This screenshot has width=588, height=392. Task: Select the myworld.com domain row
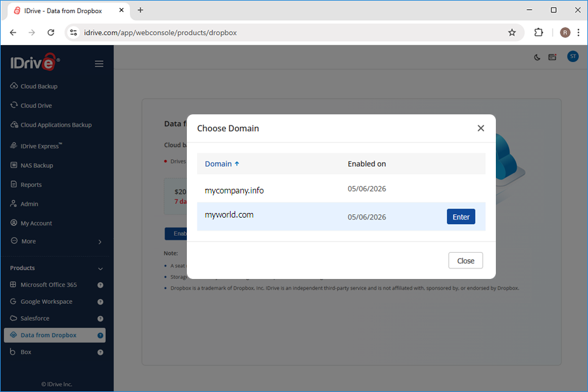(341, 217)
